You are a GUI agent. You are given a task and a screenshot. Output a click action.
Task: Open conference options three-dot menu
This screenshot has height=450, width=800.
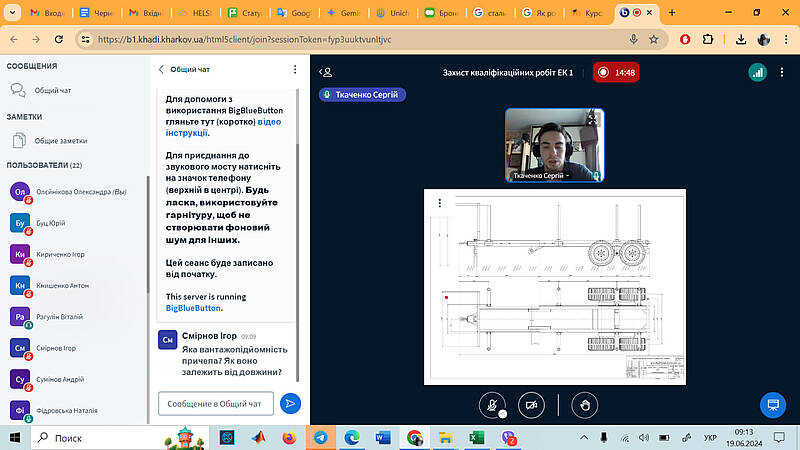click(782, 72)
